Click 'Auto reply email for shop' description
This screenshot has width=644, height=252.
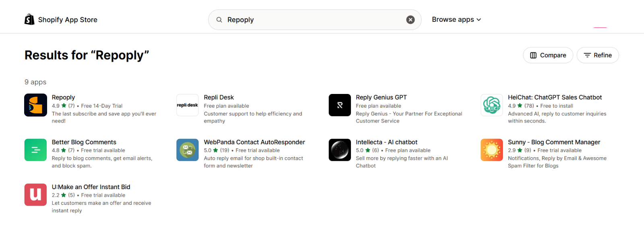tap(253, 162)
